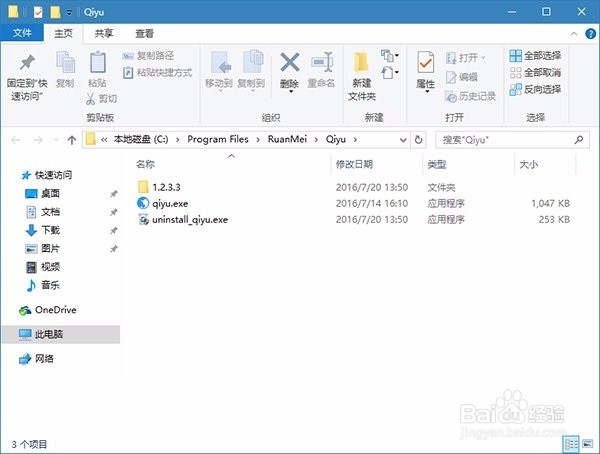The height and width of the screenshot is (454, 600).
Task: Select the 1.2.3.3 folder
Action: [159, 187]
